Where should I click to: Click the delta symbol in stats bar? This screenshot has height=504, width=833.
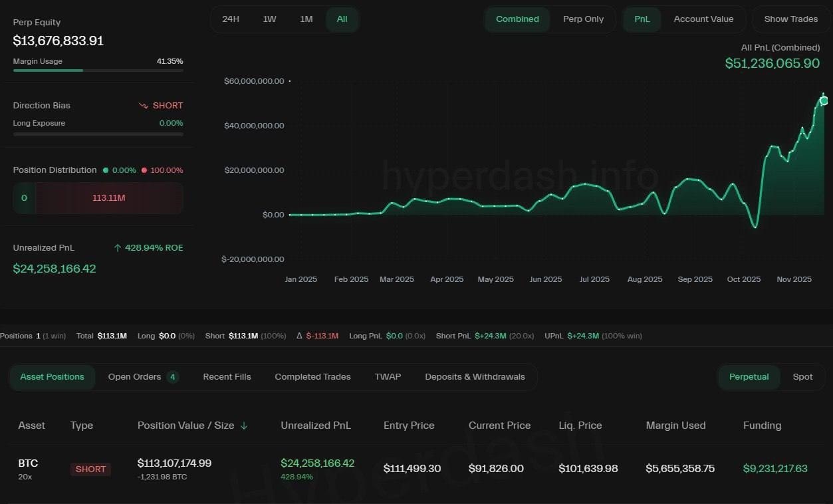[299, 336]
